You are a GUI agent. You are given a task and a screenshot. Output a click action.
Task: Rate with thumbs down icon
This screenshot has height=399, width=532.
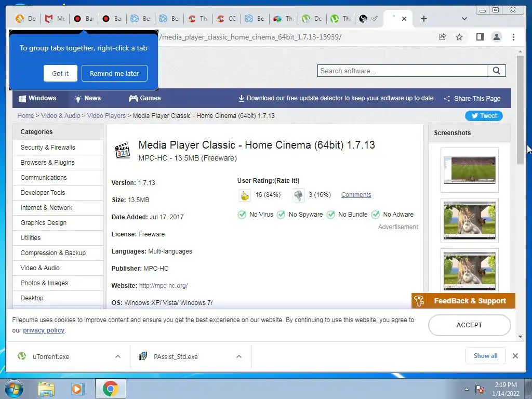[298, 195]
